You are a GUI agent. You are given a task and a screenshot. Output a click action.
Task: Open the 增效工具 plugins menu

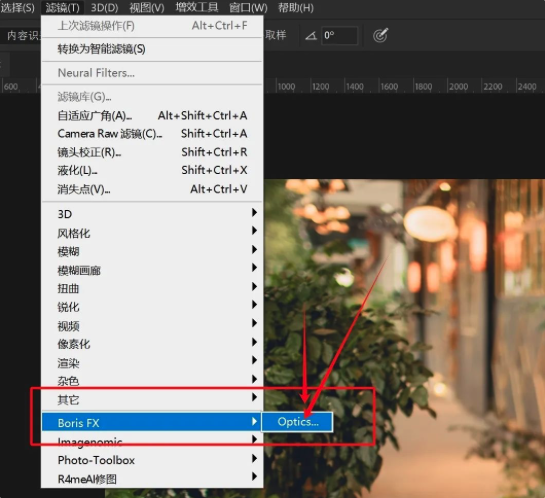197,8
